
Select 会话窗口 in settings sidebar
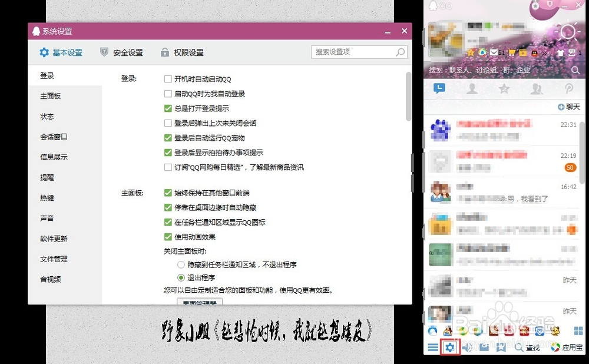tap(65, 137)
